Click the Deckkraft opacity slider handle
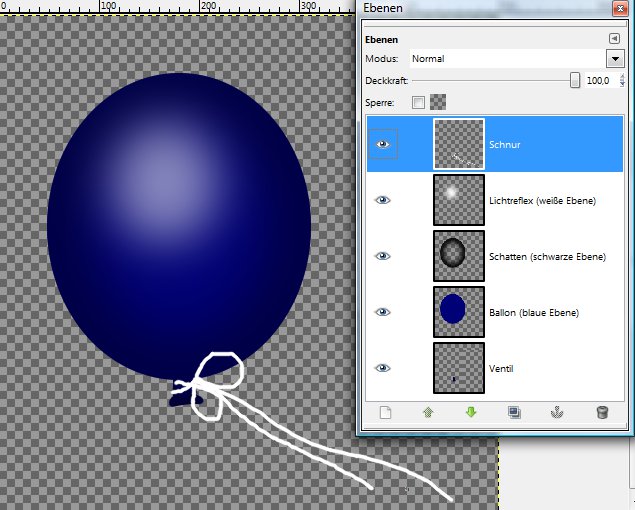 [575, 80]
